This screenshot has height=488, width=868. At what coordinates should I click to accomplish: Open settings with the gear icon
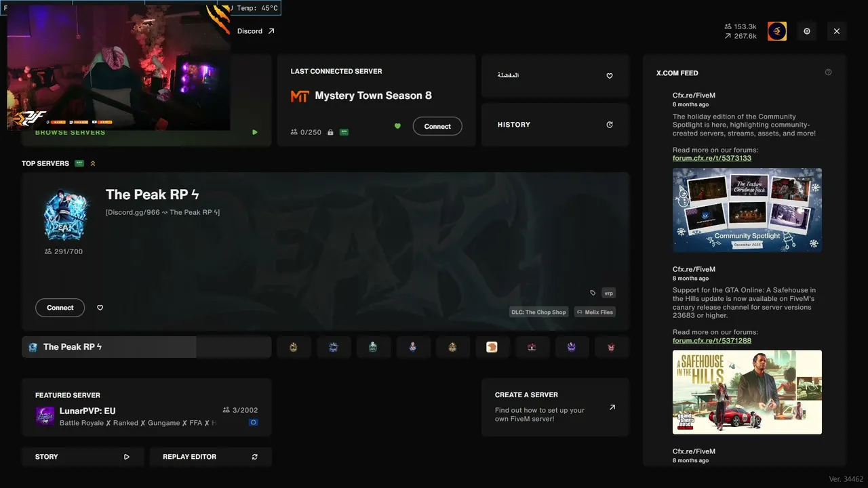pyautogui.click(x=807, y=31)
